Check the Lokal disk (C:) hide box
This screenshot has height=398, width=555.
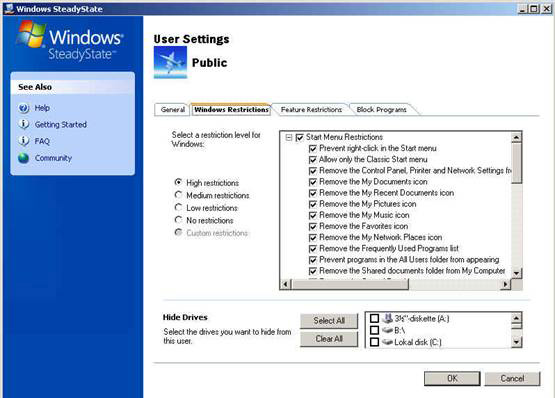click(374, 342)
